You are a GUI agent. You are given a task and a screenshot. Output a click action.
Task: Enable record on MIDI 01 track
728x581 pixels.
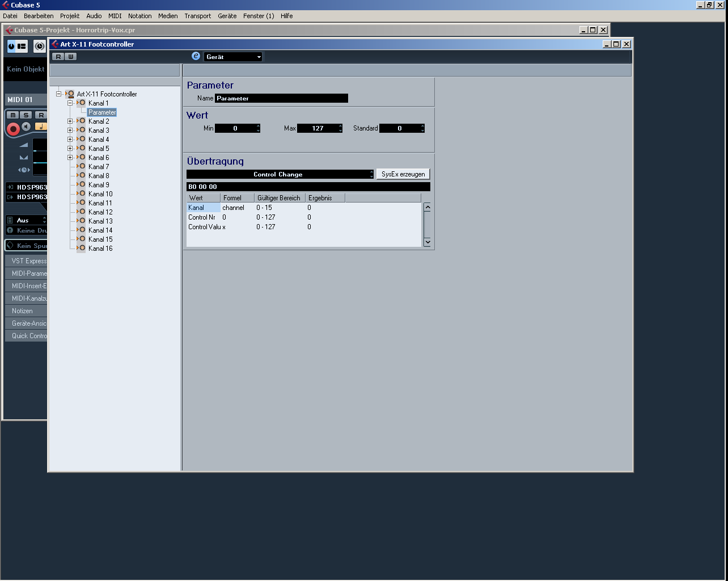click(x=12, y=129)
